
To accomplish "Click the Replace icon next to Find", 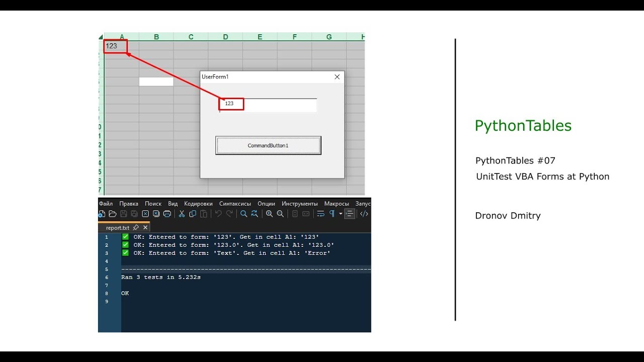I will point(255,214).
